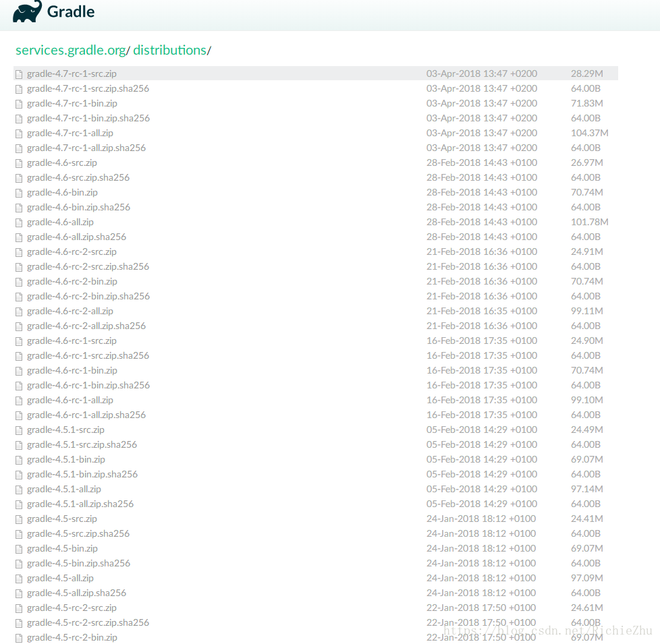The width and height of the screenshot is (660, 644).
Task: Open gradle-4.5-rc-2-src.zip.sha256 checksum link
Action: tap(88, 622)
